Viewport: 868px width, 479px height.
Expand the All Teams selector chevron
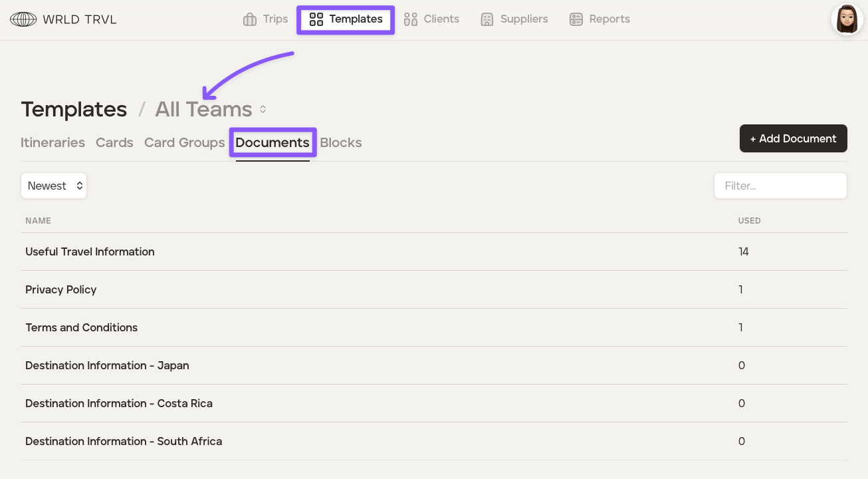(x=263, y=109)
